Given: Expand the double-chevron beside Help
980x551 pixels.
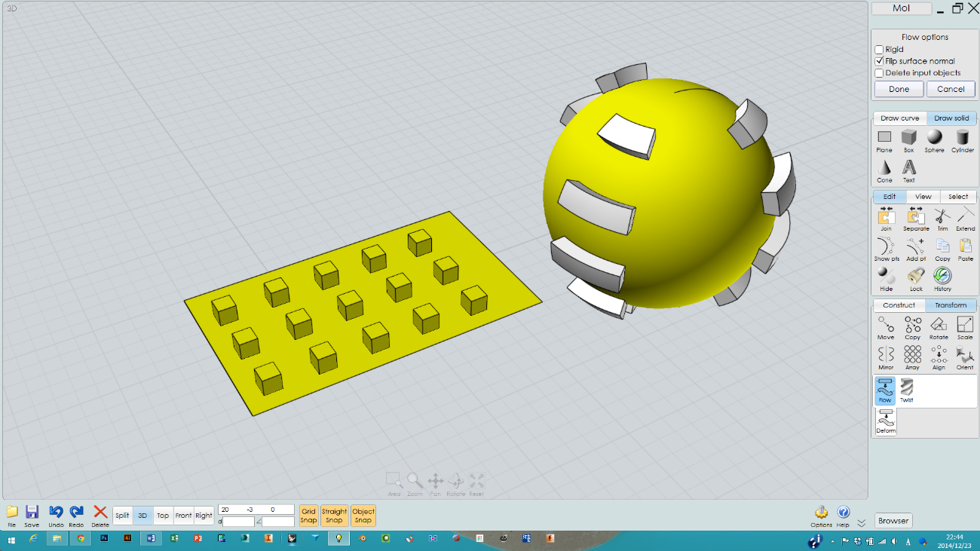Looking at the screenshot, I should [861, 522].
